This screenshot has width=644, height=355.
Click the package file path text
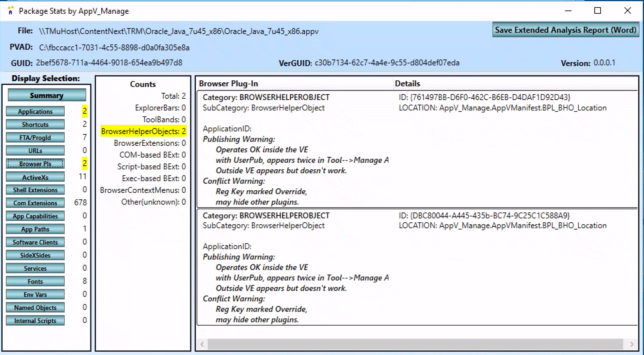pos(179,31)
